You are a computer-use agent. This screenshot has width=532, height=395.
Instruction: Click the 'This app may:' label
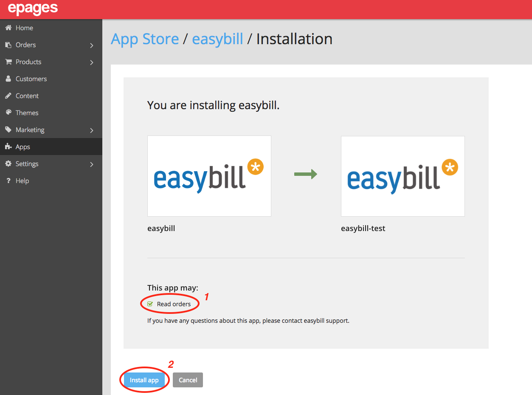coord(173,288)
